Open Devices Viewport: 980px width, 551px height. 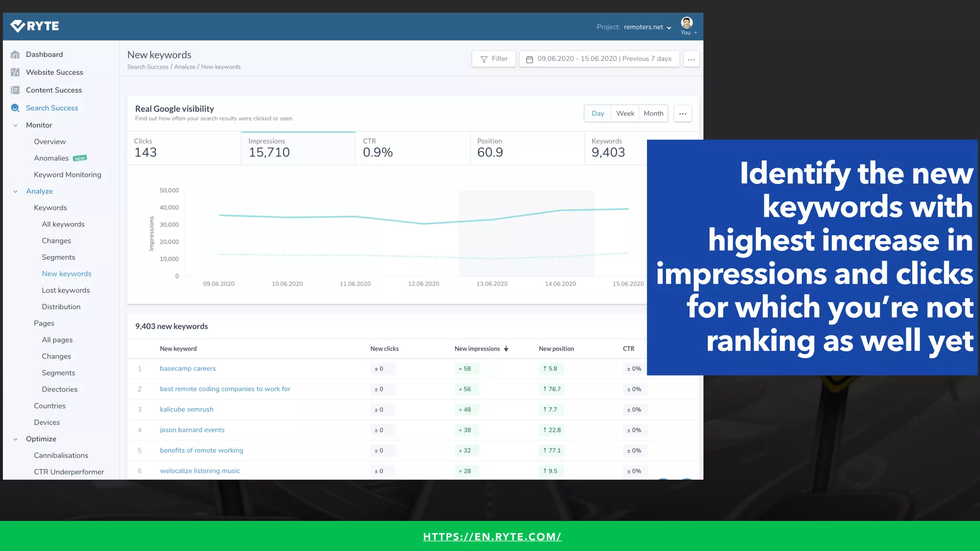[x=47, y=422]
